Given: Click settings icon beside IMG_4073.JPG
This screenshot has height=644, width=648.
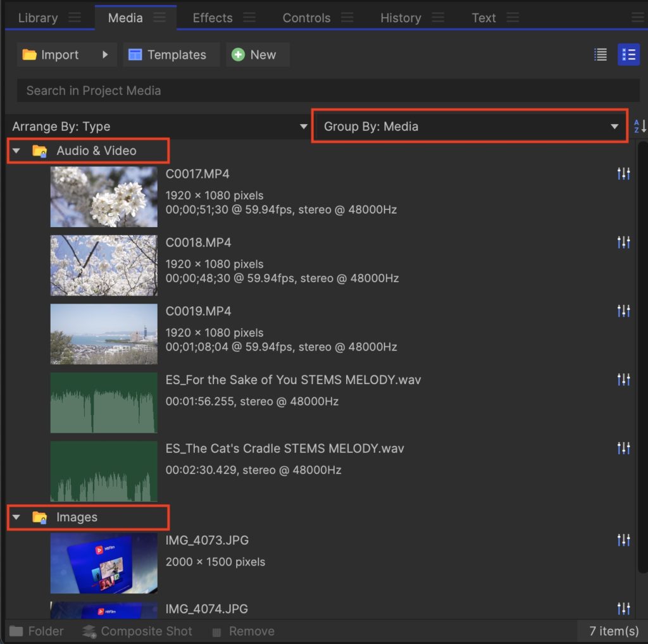Looking at the screenshot, I should tap(623, 540).
